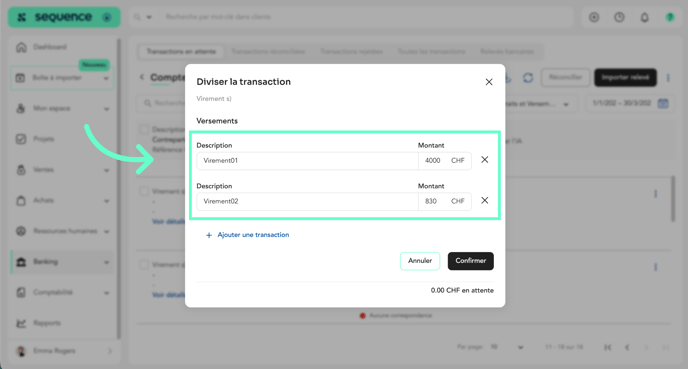This screenshot has width=688, height=369.
Task: Switch to Transactions en attente tab
Action: (x=181, y=51)
